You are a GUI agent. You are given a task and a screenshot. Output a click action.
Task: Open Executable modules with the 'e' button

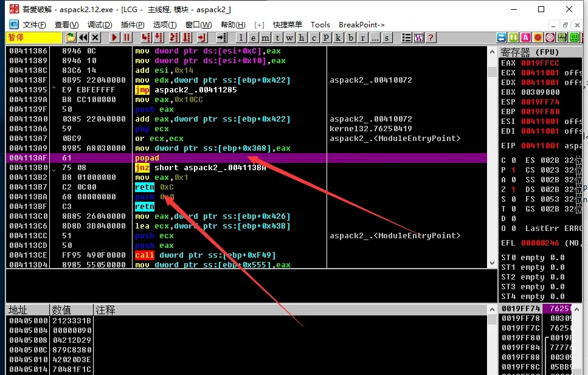coord(254,38)
